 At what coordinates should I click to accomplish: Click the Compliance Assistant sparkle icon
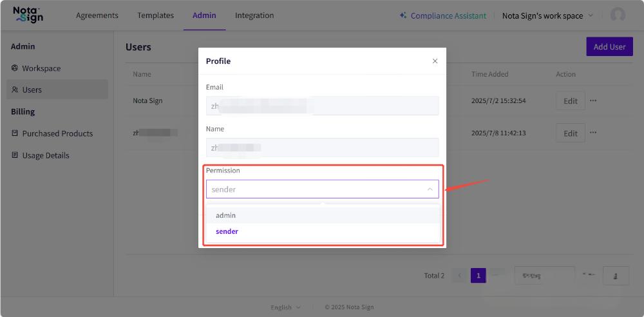point(403,15)
